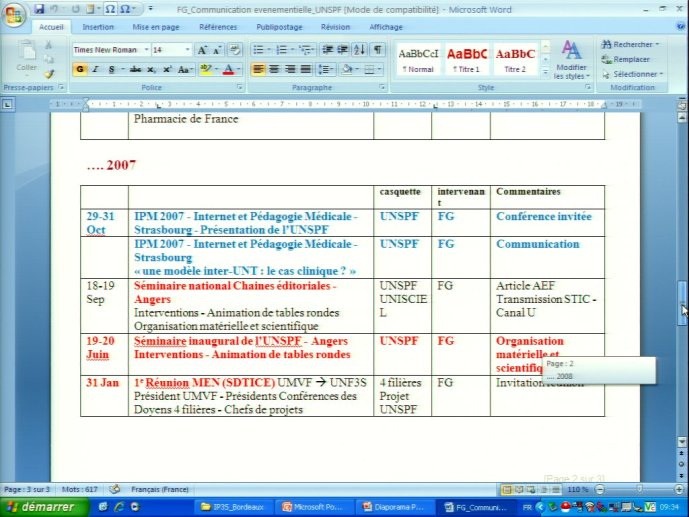The image size is (689, 517).
Task: Open the Sélectionner dropdown
Action: pyautogui.click(x=632, y=74)
